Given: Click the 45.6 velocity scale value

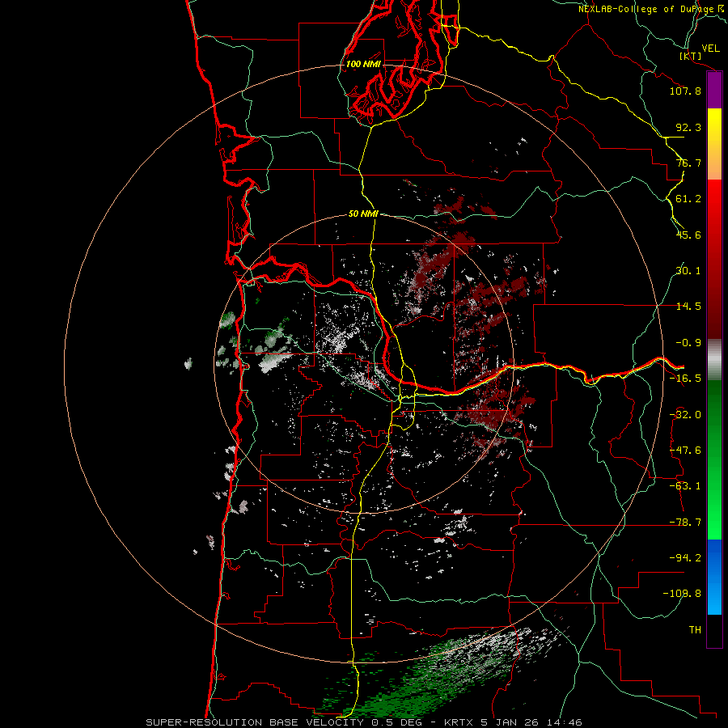Looking at the screenshot, I should coord(688,235).
